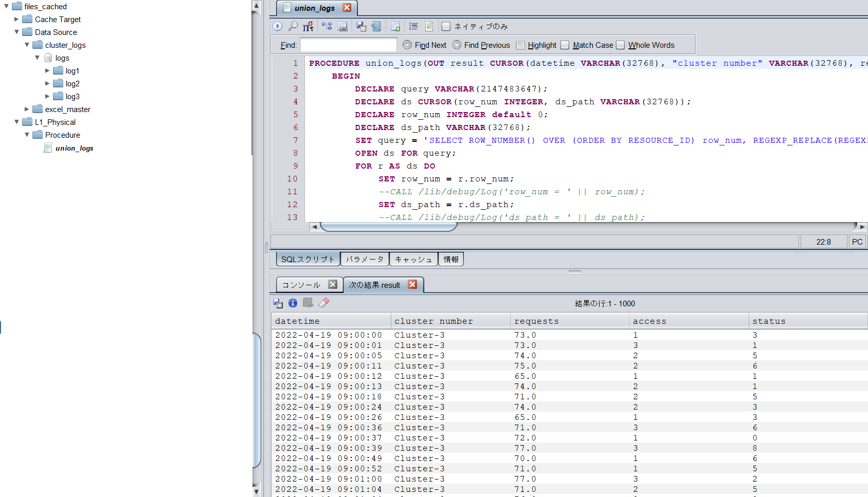This screenshot has height=497, width=868.
Task: Switch to the コンソール tab
Action: (301, 285)
